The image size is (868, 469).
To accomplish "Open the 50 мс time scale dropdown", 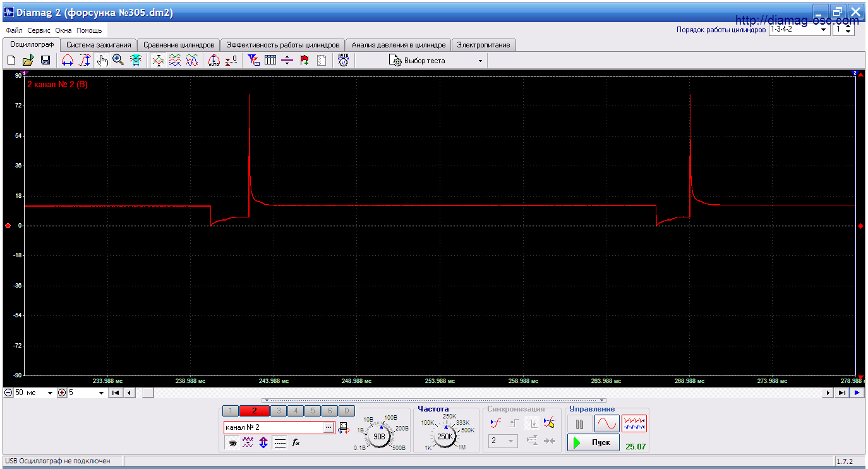I will point(34,393).
